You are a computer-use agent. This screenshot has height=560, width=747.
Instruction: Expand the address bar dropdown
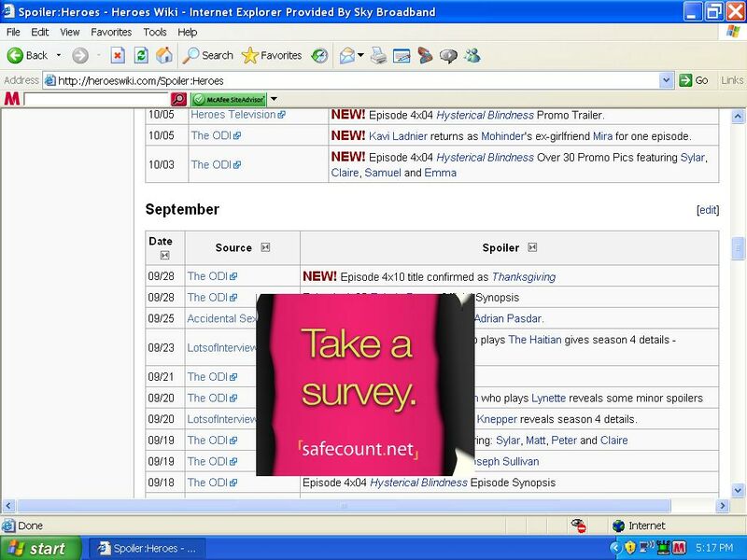coord(666,80)
